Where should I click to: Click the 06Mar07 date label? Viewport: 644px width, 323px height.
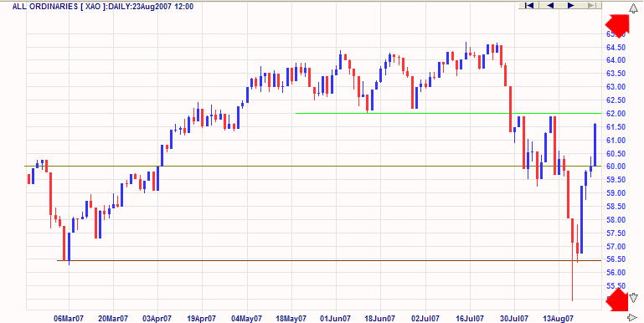pyautogui.click(x=69, y=319)
